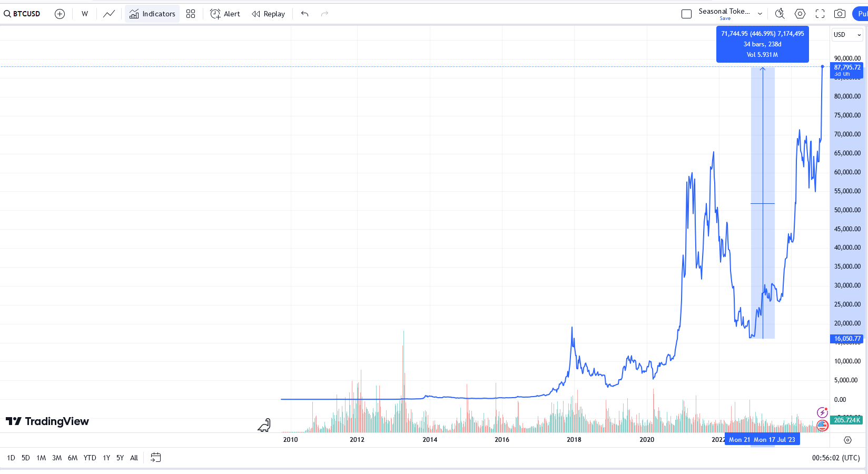
Task: Open the USD currency dropdown
Action: [x=847, y=35]
